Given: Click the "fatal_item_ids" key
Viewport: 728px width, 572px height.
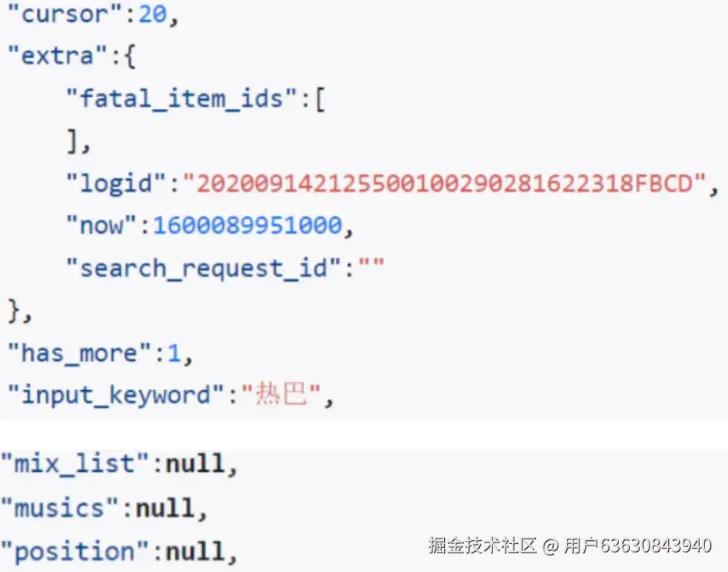Looking at the screenshot, I should coord(181,99).
